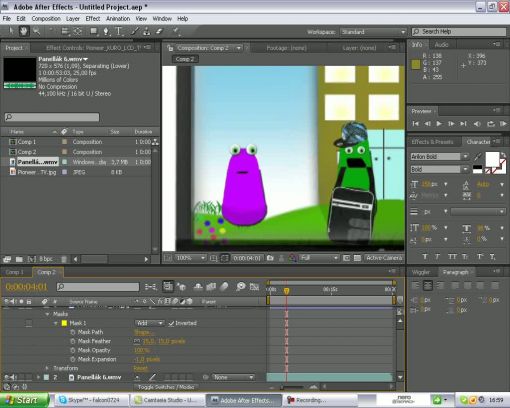Click the current time indicator in timeline
Image resolution: width=510 pixels, height=408 pixels.
pos(286,291)
